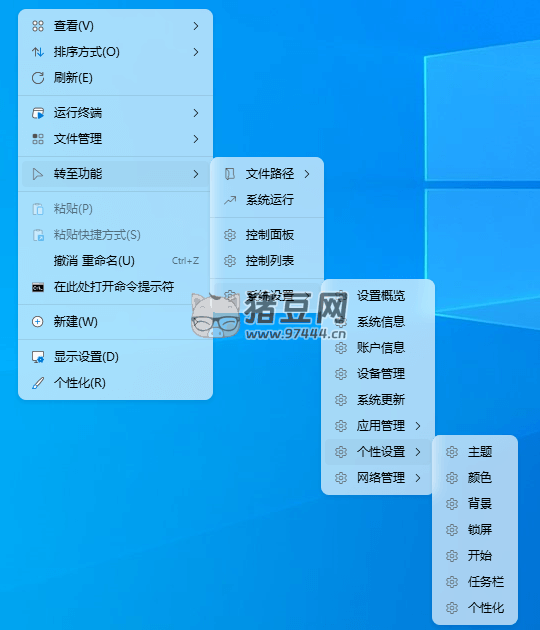The width and height of the screenshot is (540, 630).
Task: Click the gear icon beside 应用管理
Action: coord(341,426)
